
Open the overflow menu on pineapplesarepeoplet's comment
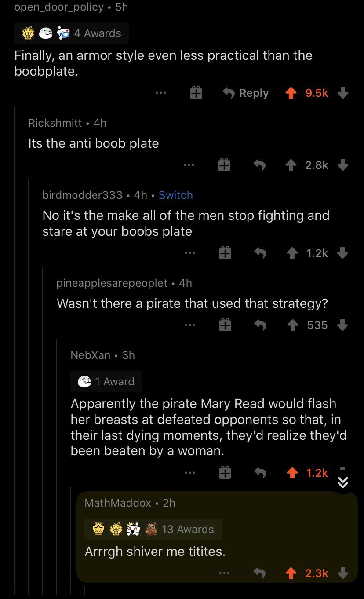tap(189, 325)
